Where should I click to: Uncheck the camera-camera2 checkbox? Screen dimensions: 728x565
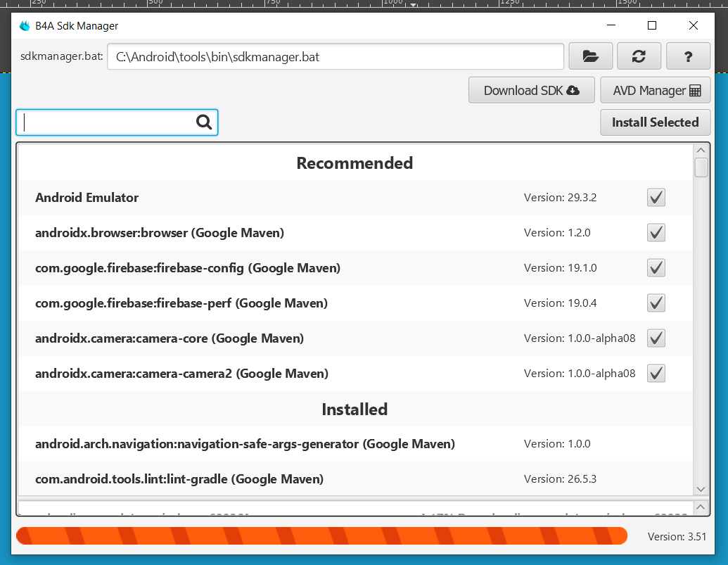pos(656,373)
